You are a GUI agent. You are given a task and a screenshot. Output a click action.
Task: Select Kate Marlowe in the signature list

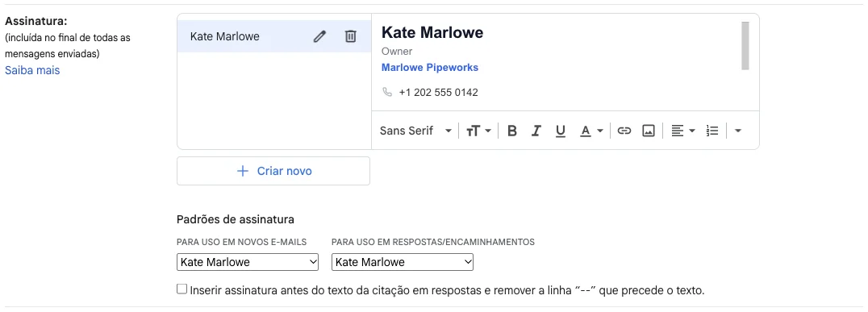(274, 36)
